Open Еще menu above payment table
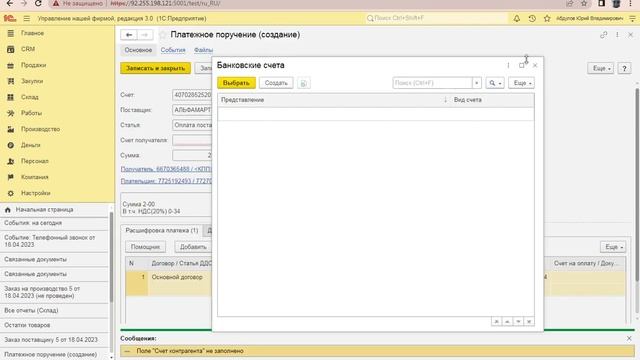Screen dimensions: 640x360 (613, 247)
